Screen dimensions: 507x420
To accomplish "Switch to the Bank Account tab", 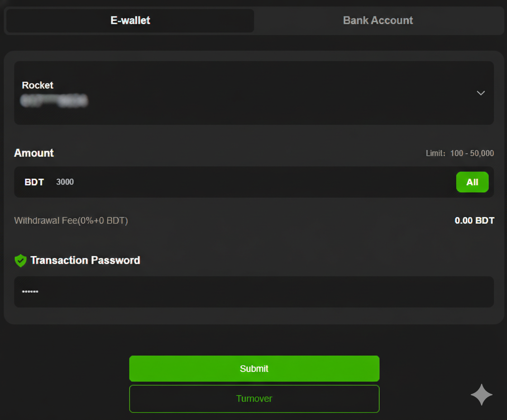I will 378,20.
